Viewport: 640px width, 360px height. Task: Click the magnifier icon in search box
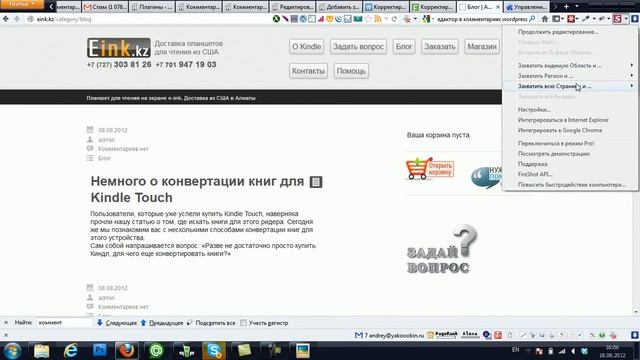pyautogui.click(x=532, y=19)
